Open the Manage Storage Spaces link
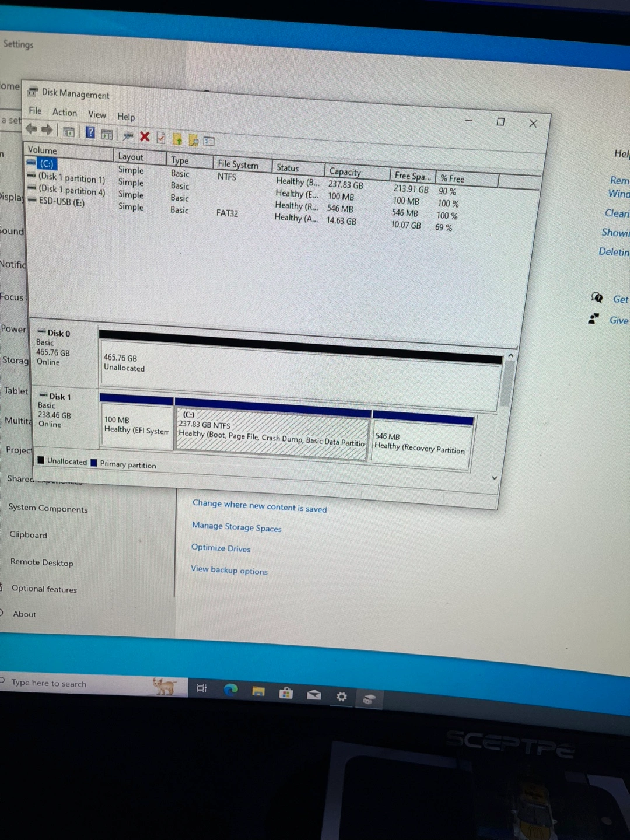Image resolution: width=630 pixels, height=840 pixels. pyautogui.click(x=237, y=527)
